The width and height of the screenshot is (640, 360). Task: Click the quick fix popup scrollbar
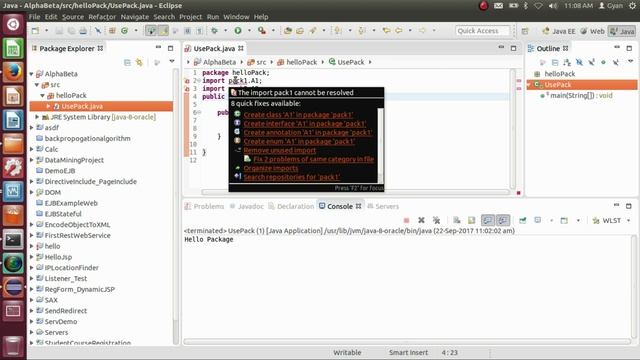[x=380, y=145]
